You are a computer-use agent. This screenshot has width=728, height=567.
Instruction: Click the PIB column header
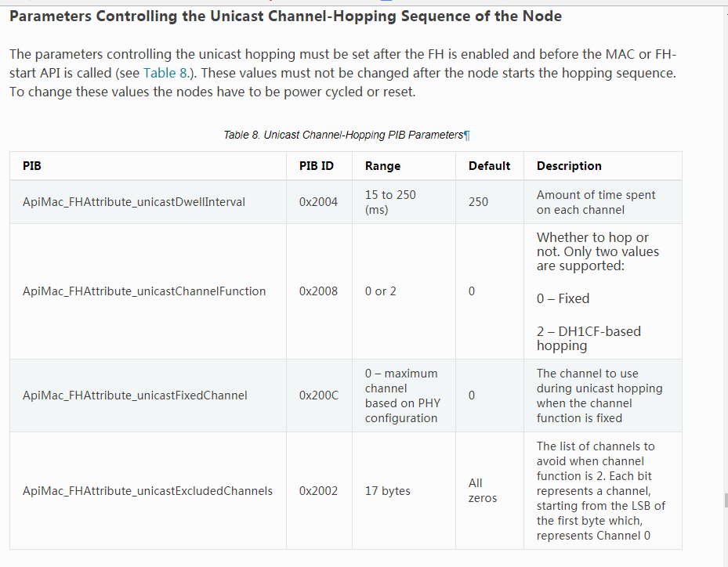pos(32,166)
